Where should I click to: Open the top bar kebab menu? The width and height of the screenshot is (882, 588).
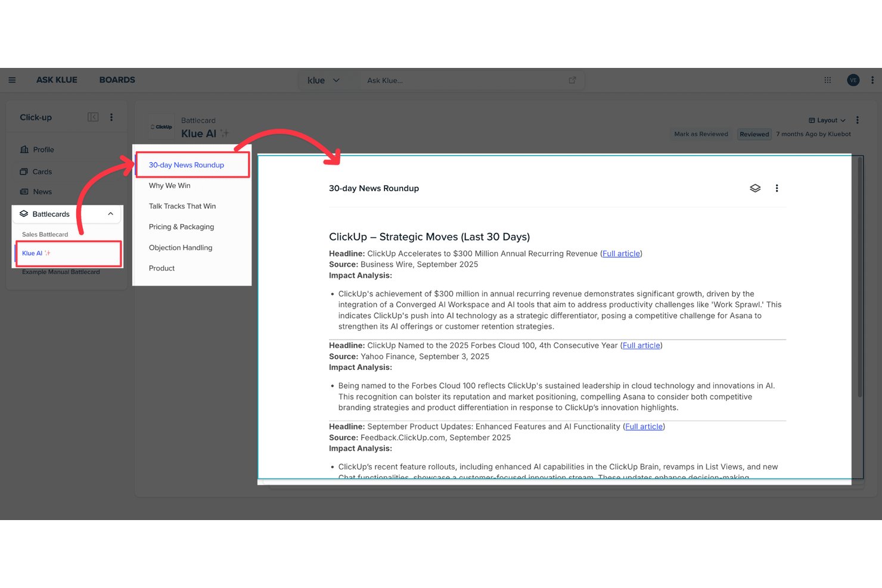872,80
